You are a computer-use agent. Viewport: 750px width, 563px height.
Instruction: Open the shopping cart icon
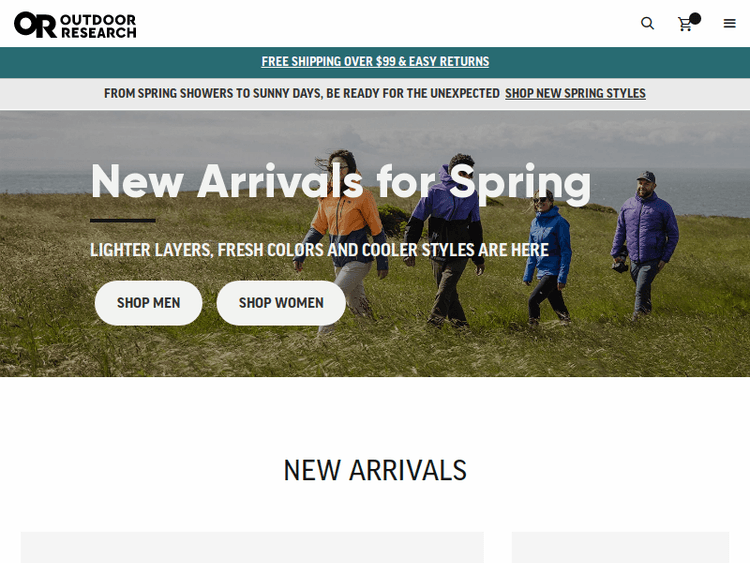(685, 24)
